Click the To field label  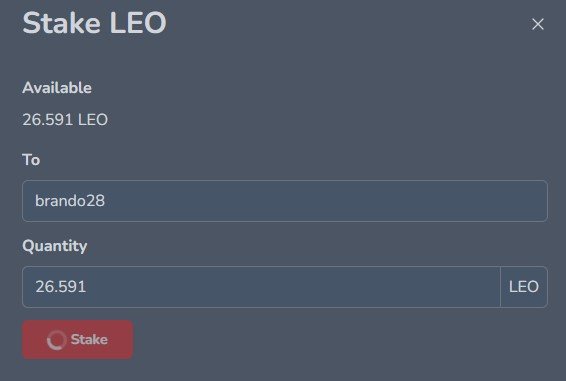31,160
